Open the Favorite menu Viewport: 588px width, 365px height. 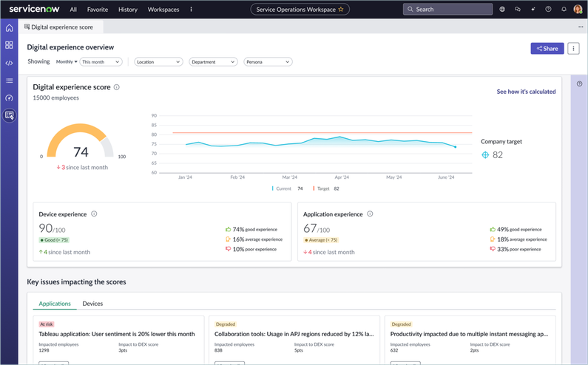point(98,10)
